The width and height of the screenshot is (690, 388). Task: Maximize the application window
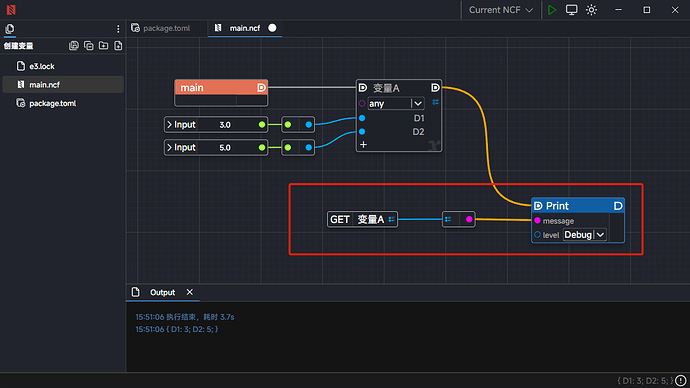pos(646,10)
